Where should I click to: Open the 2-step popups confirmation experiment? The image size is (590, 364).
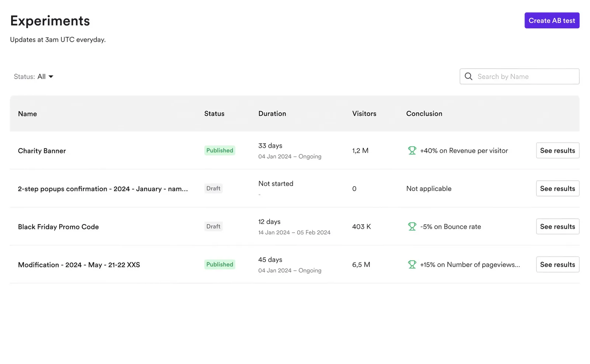click(103, 189)
